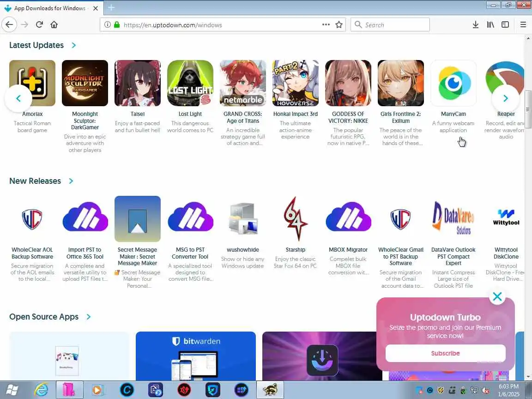Expand the New Releases section
Viewport: 532px width, 399px height.
tap(71, 181)
